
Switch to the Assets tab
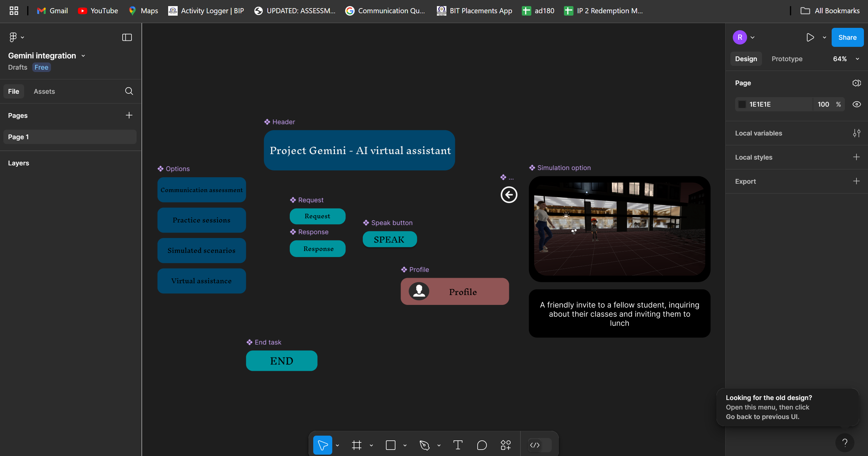tap(44, 91)
